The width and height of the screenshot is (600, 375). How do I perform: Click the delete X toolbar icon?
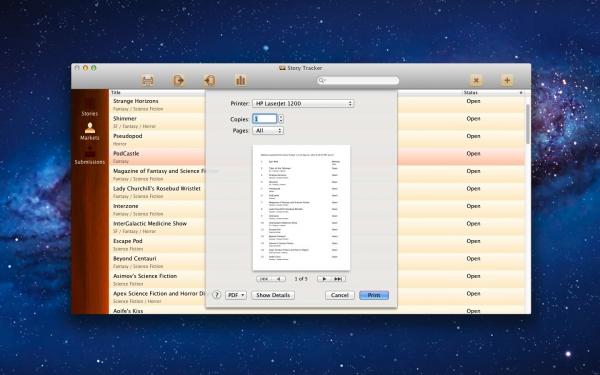tap(476, 80)
